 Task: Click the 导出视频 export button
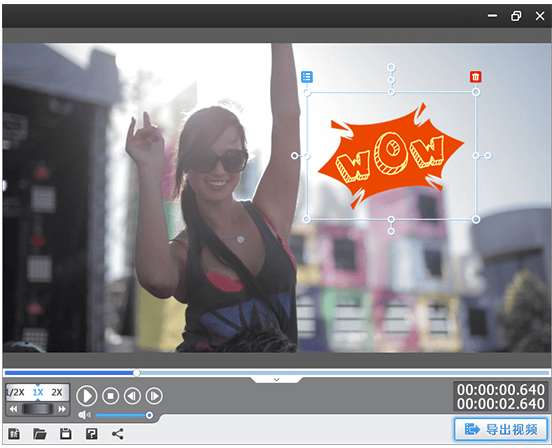(501, 429)
